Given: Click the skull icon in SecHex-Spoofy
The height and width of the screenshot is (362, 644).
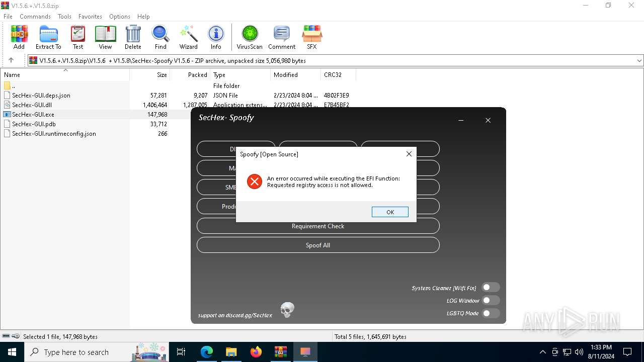Looking at the screenshot, I should [x=287, y=310].
